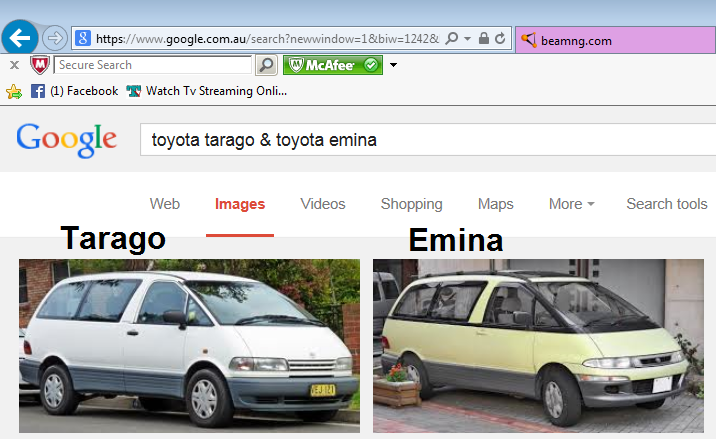716x439 pixels.
Task: Select the Maps search tab
Action: pyautogui.click(x=495, y=204)
